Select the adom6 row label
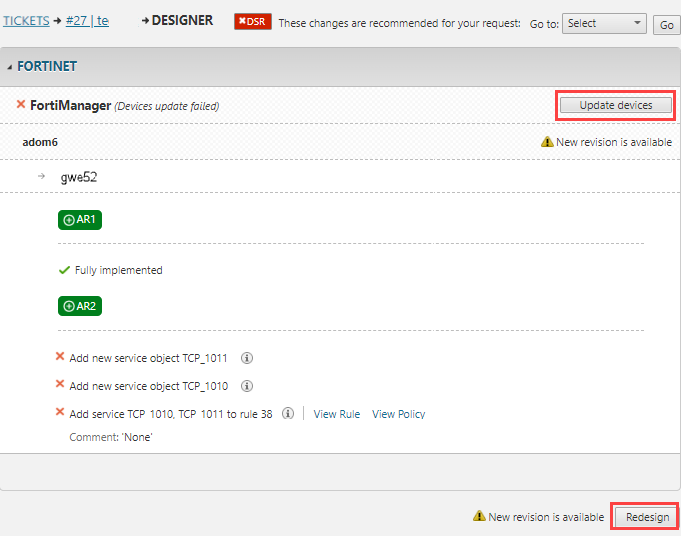Image resolution: width=681 pixels, height=536 pixels. (40, 142)
